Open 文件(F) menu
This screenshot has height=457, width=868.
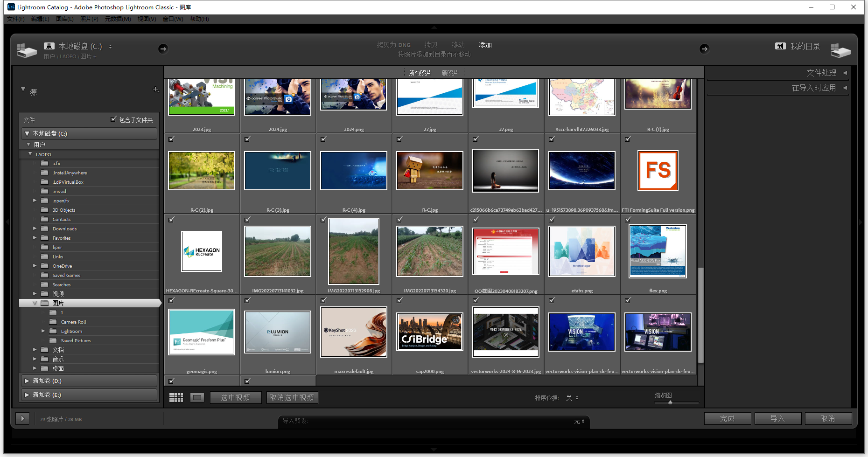click(15, 19)
